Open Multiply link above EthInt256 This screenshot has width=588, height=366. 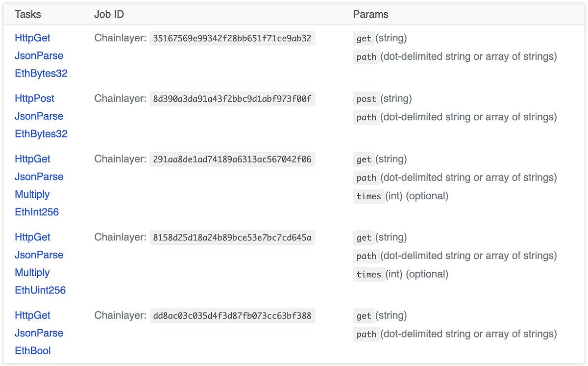point(32,194)
